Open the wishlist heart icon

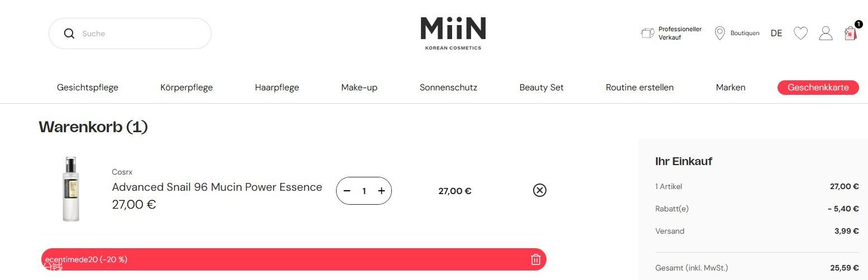[800, 33]
